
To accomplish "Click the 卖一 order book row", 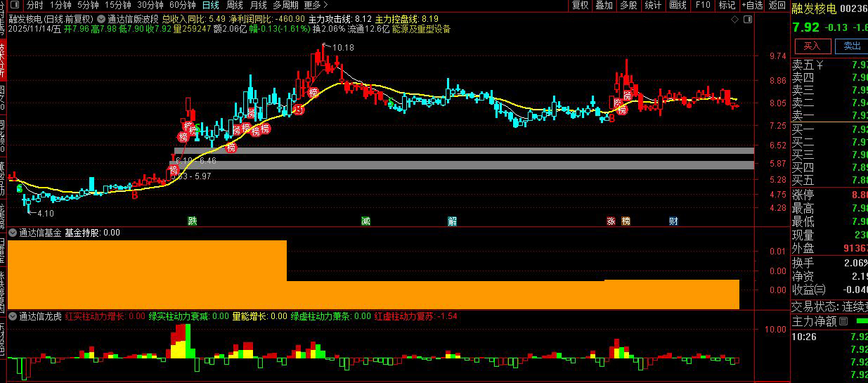I will pyautogui.click(x=829, y=115).
